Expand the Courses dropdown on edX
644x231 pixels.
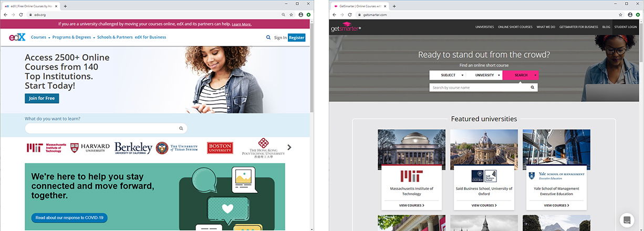[x=40, y=38]
